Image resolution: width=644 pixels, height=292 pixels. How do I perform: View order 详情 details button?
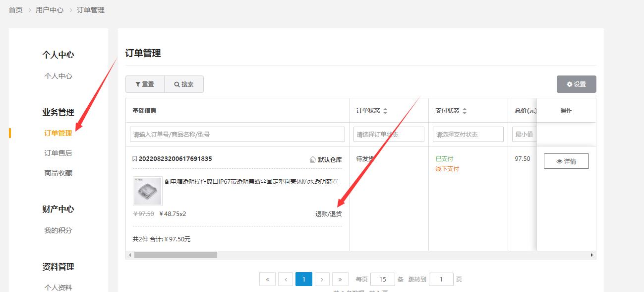coord(566,161)
